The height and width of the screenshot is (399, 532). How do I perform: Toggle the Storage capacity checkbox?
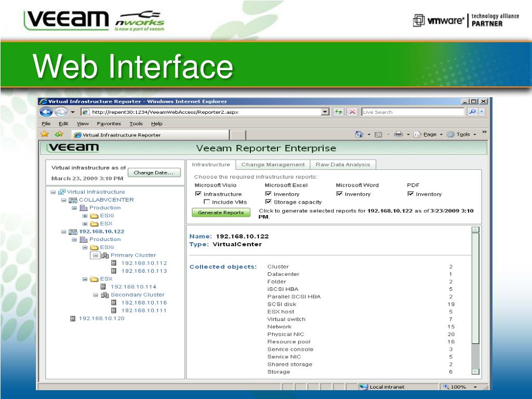(x=269, y=202)
